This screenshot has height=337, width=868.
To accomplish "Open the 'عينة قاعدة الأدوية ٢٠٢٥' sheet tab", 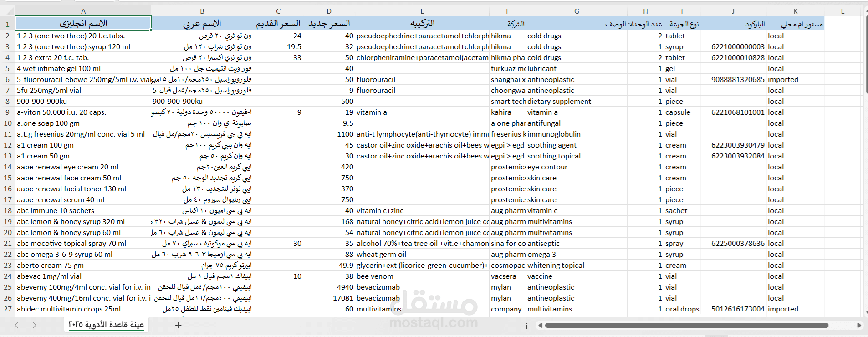I will point(106,324).
